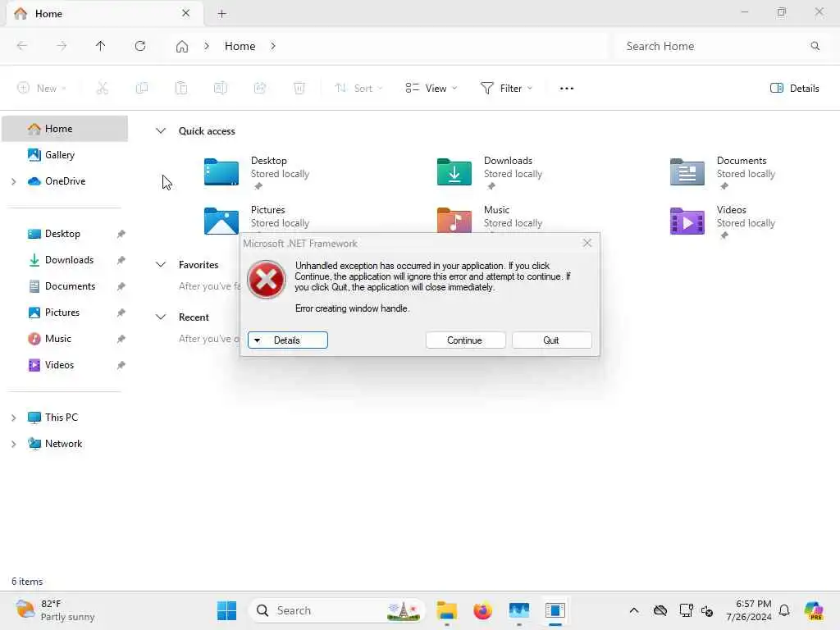Viewport: 840px width, 630px height.
Task: Click the Cut scissors icon
Action: click(x=103, y=89)
